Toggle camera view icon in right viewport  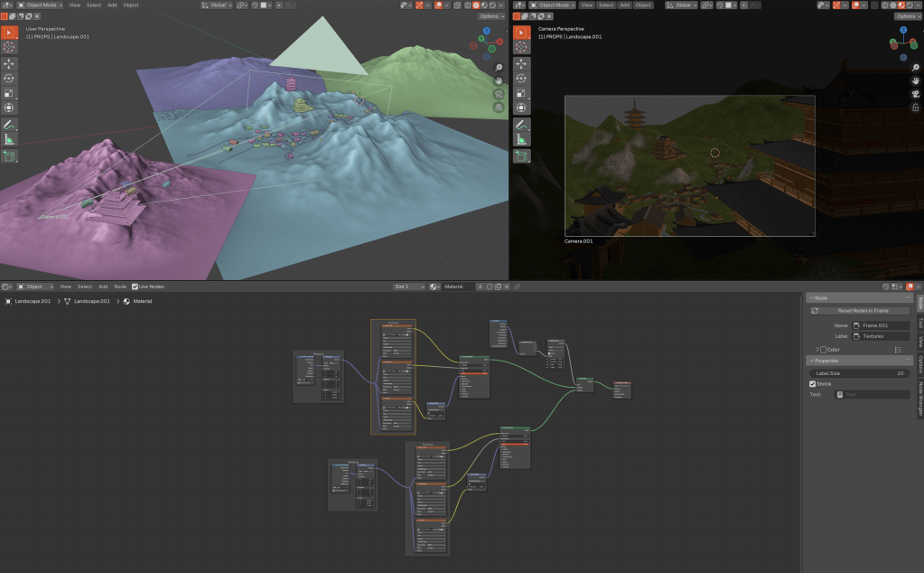(915, 93)
